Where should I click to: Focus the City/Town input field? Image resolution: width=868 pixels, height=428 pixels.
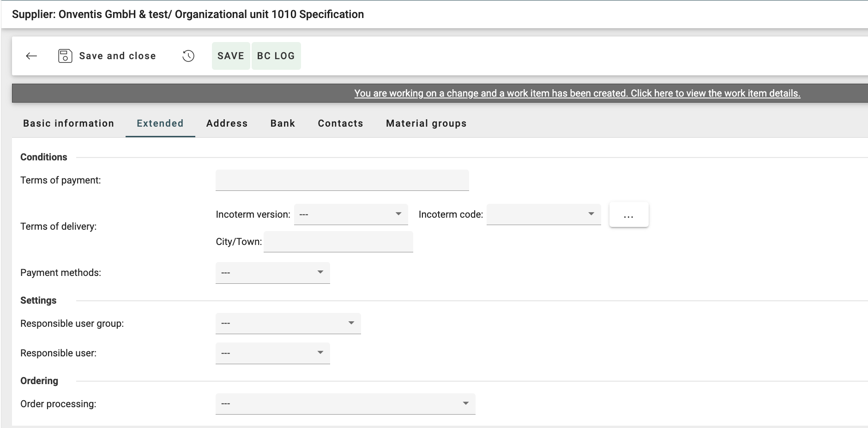pyautogui.click(x=338, y=242)
